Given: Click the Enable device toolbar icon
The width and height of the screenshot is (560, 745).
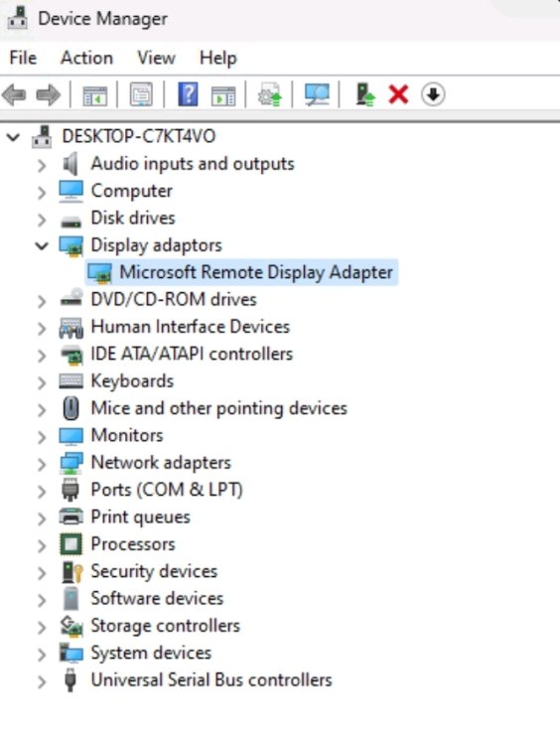Looking at the screenshot, I should coord(364,94).
